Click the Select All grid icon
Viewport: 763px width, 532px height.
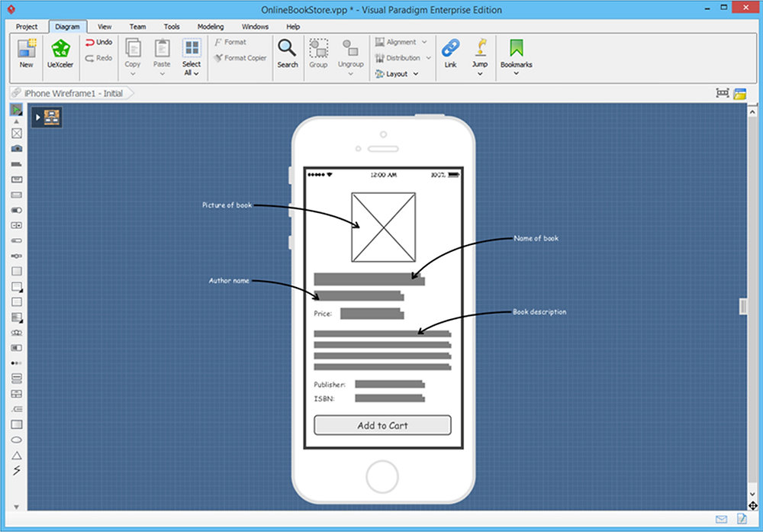pyautogui.click(x=192, y=47)
